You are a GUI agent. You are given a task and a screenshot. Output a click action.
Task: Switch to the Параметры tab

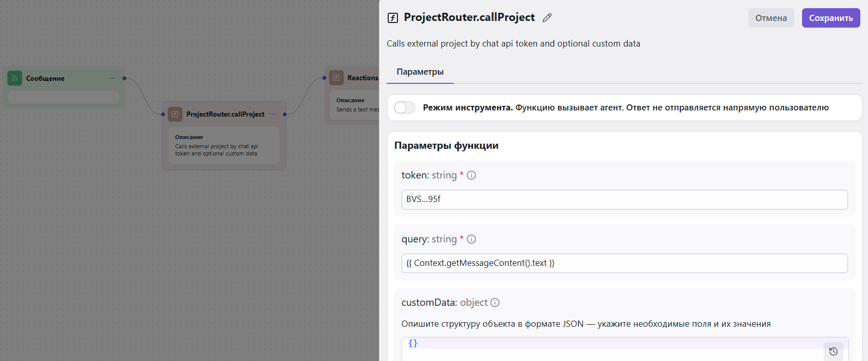click(420, 72)
